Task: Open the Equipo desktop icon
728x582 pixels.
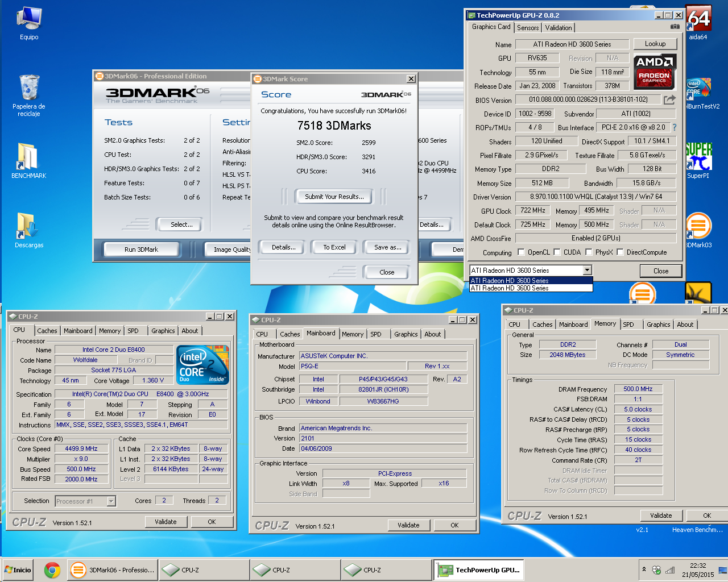Action: point(29,24)
